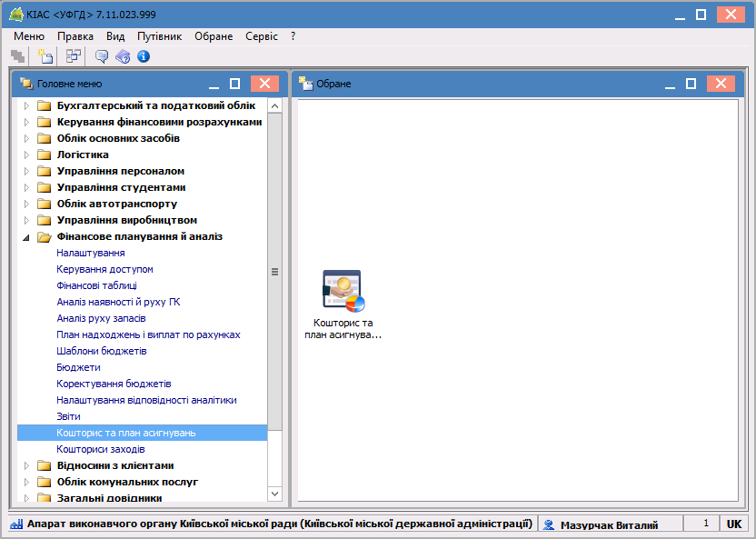Click the new document toolbar icon
The height and width of the screenshot is (539, 756).
tap(45, 56)
